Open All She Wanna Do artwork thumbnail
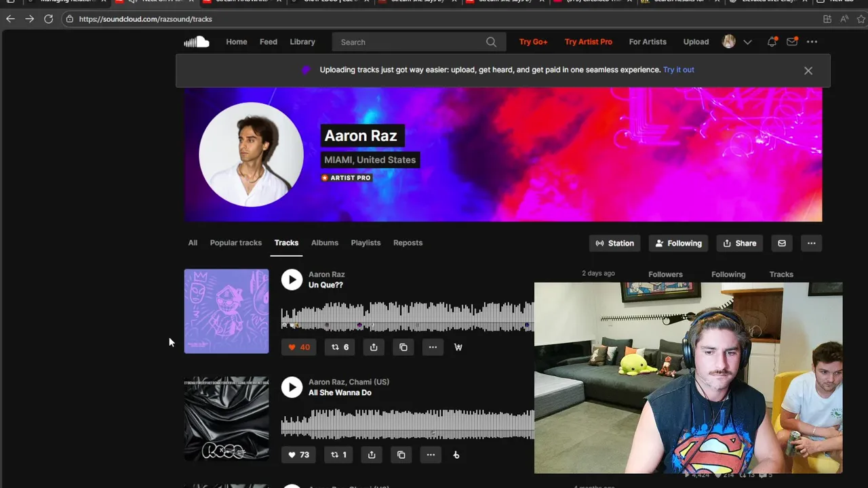The image size is (868, 488). 226,419
